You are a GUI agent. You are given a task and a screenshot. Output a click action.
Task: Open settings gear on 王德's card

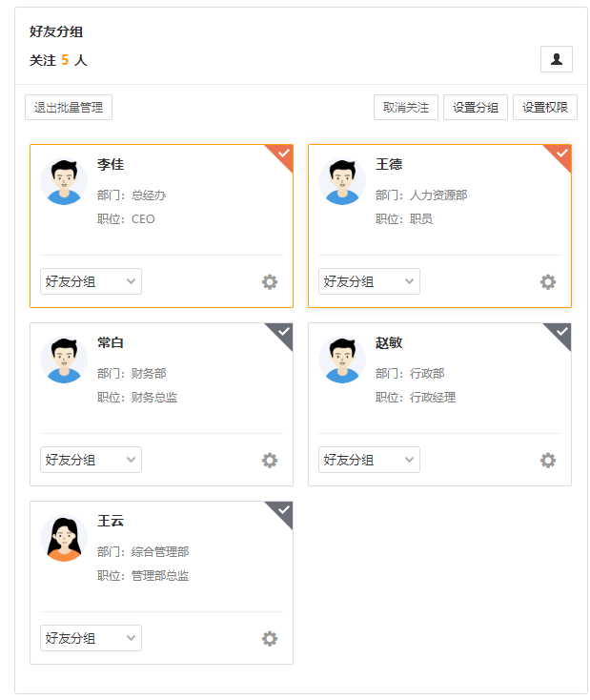pos(548,282)
